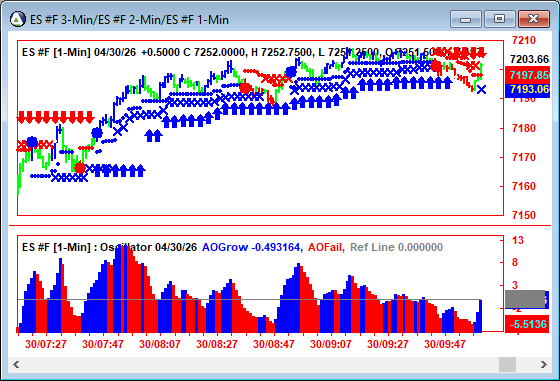The width and height of the screenshot is (560, 381).
Task: Click the 30/09:07 time axis label
Action: pos(331,344)
